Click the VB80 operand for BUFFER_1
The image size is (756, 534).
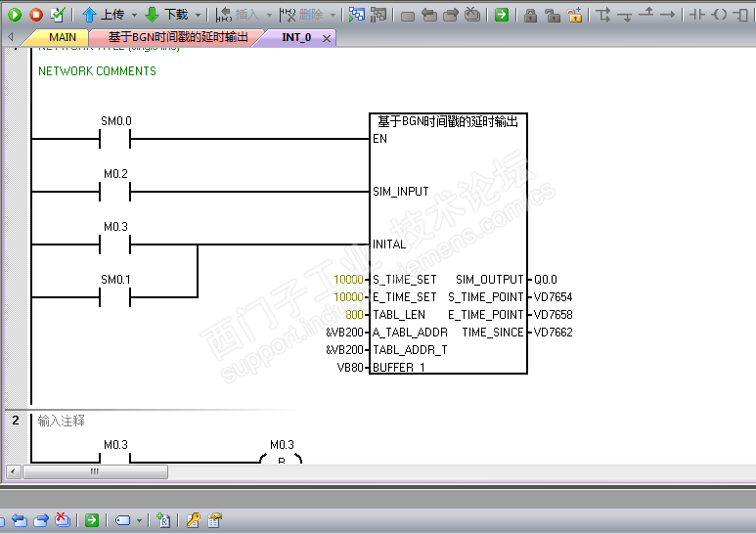pos(350,368)
